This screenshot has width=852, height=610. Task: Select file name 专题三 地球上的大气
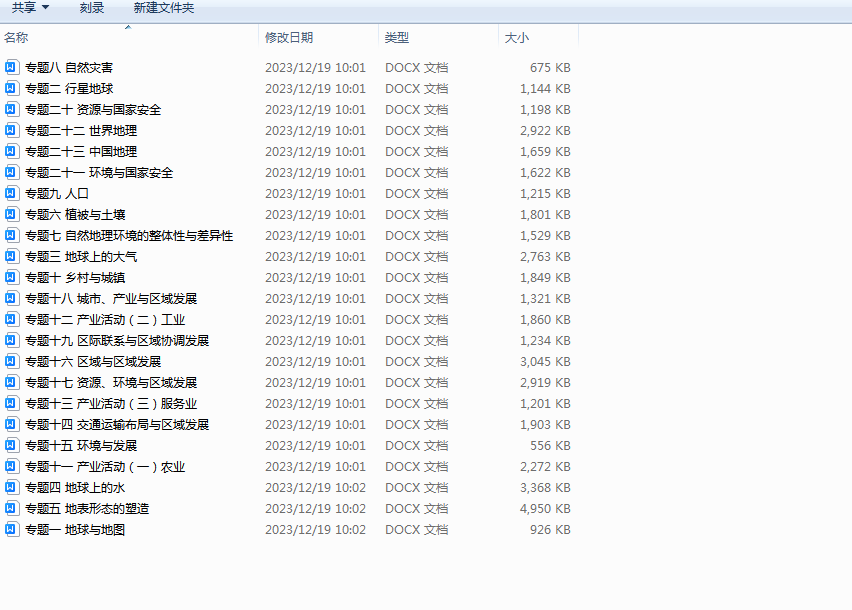point(81,256)
